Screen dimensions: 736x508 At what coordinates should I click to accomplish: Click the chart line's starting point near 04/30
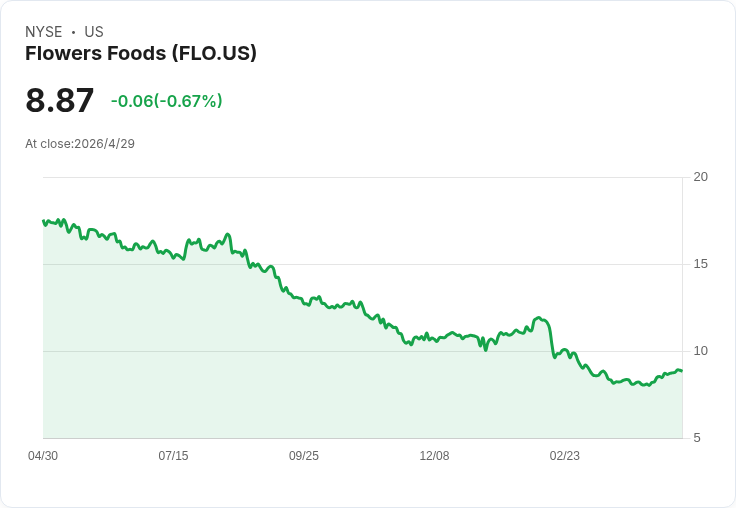44,221
